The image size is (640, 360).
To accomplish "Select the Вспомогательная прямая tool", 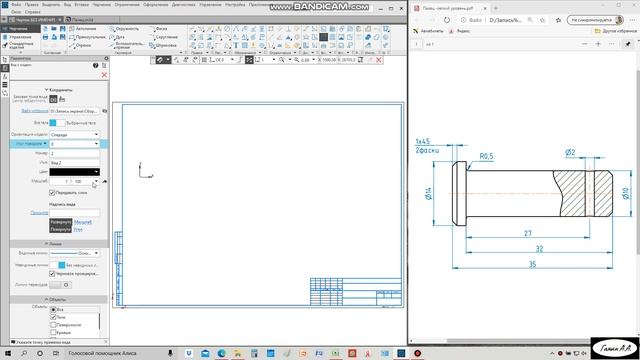I will click(127, 45).
